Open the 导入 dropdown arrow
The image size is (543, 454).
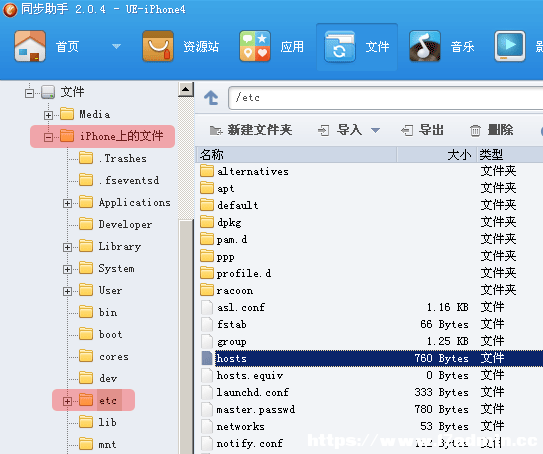point(375,131)
